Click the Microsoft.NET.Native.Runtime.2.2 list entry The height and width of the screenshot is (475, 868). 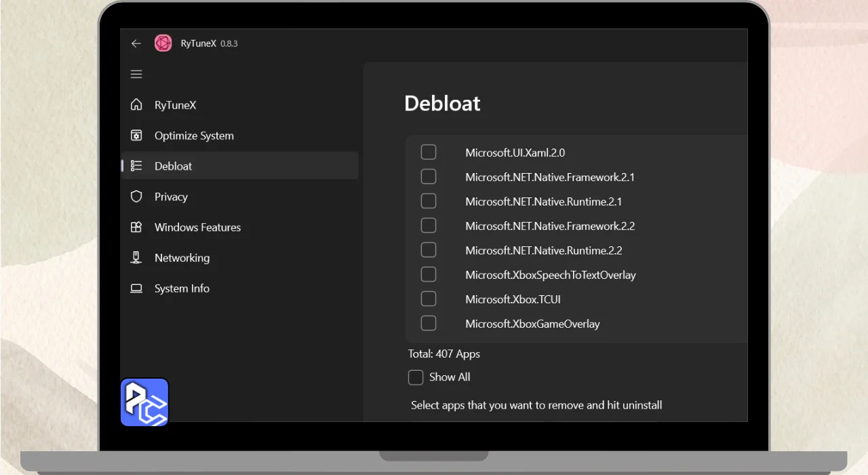(x=543, y=250)
